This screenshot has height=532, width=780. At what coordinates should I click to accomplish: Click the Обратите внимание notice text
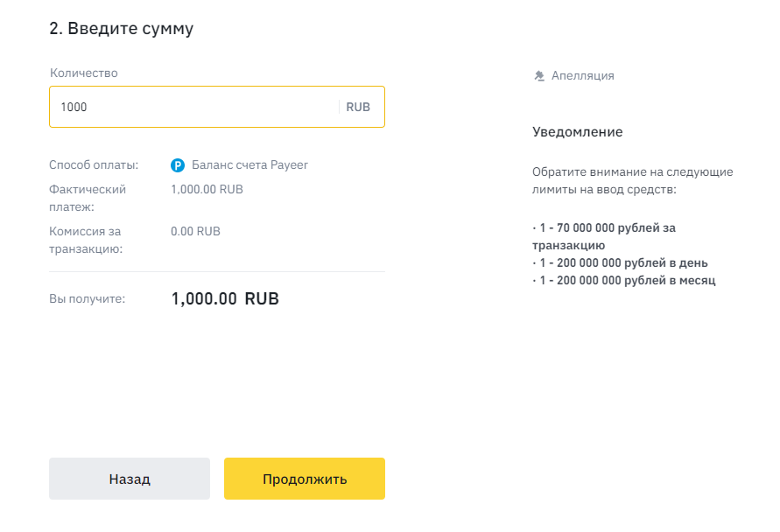(632, 180)
